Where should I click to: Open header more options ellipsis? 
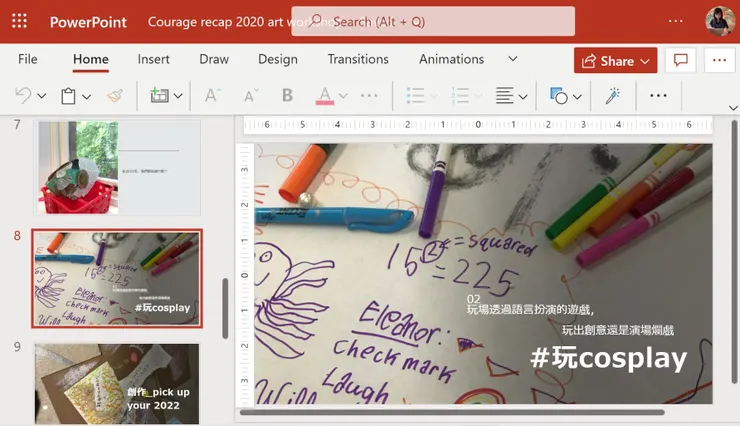[675, 21]
